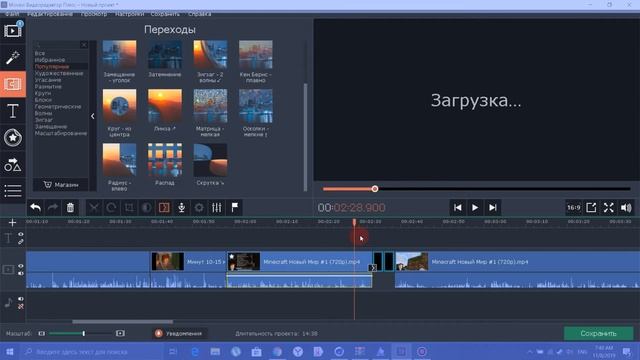This screenshot has width=640, height=360.
Task: Click the timeline horizontal scrollbar
Action: coord(122,322)
